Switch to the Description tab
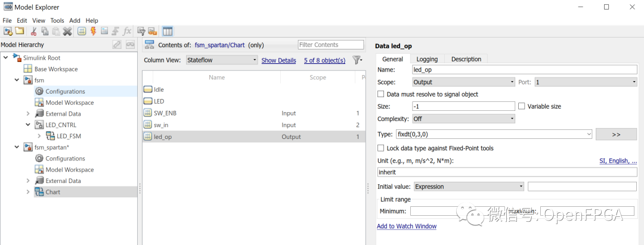Viewport: 644px width, 245px height. point(466,59)
